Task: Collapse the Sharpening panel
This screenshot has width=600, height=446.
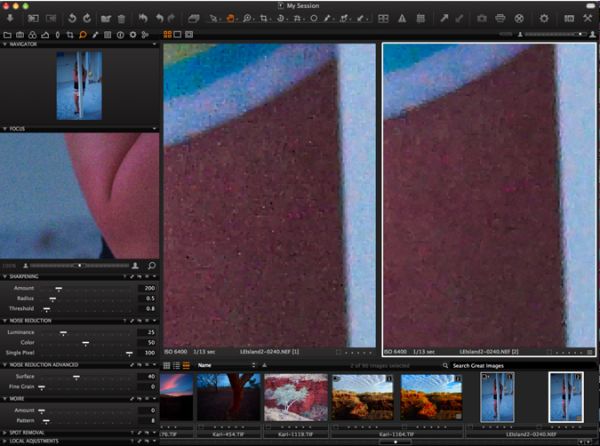Action: [5, 276]
